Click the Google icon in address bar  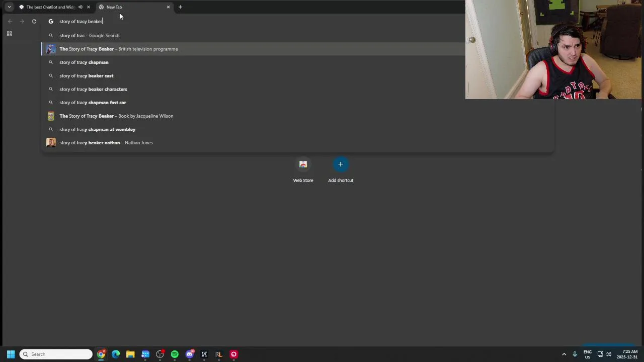[51, 21]
